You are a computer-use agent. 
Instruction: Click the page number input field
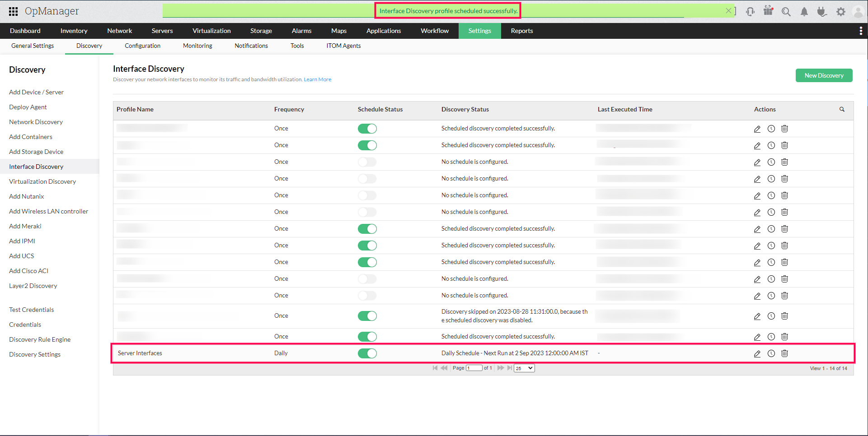(474, 368)
